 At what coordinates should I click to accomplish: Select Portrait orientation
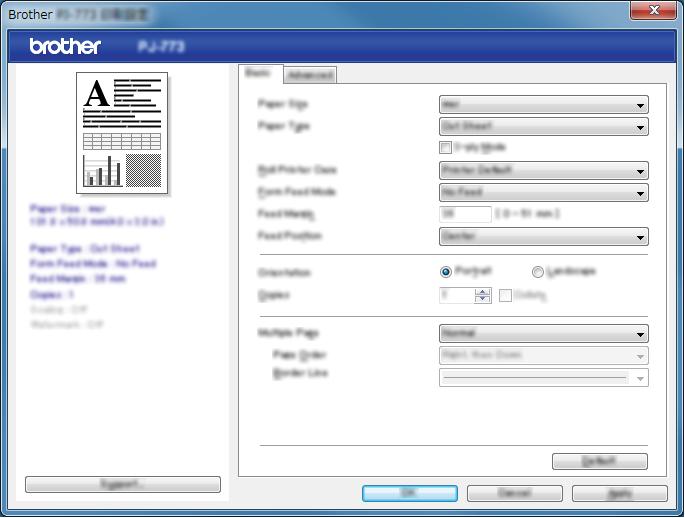[446, 272]
